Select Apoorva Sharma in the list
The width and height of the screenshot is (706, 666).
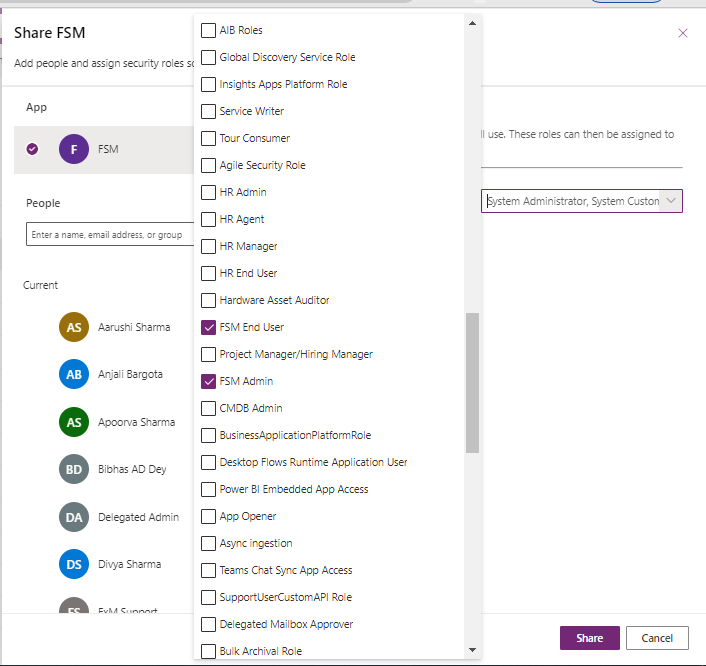tap(136, 422)
